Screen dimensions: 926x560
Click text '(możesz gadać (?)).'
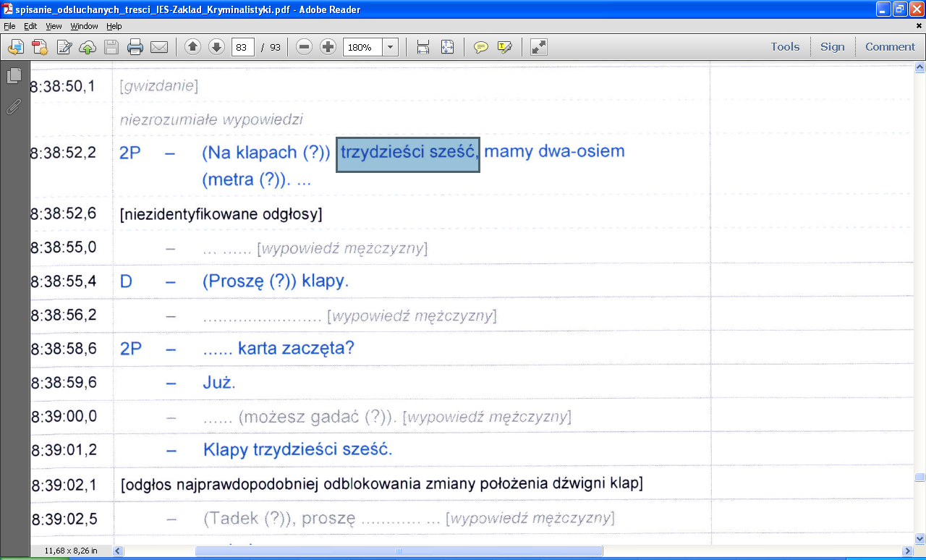pyautogui.click(x=317, y=417)
